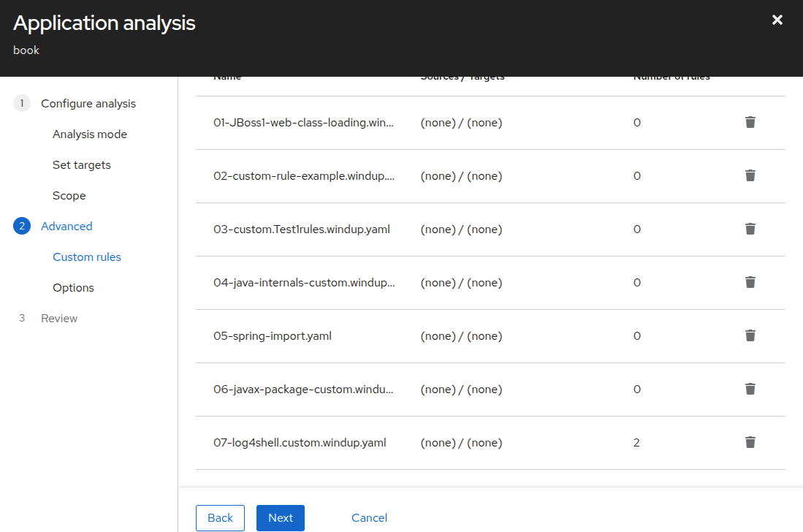Viewport: 803px width, 532px height.
Task: Go to the Configure analysis step
Action: tap(88, 104)
